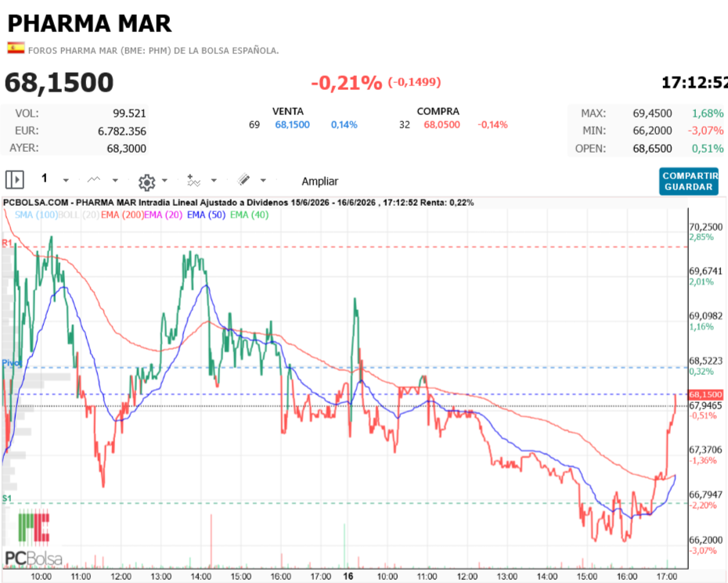Screen dimensions: 728x583
Task: Click the 68,5223 price axis label
Action: [706, 361]
